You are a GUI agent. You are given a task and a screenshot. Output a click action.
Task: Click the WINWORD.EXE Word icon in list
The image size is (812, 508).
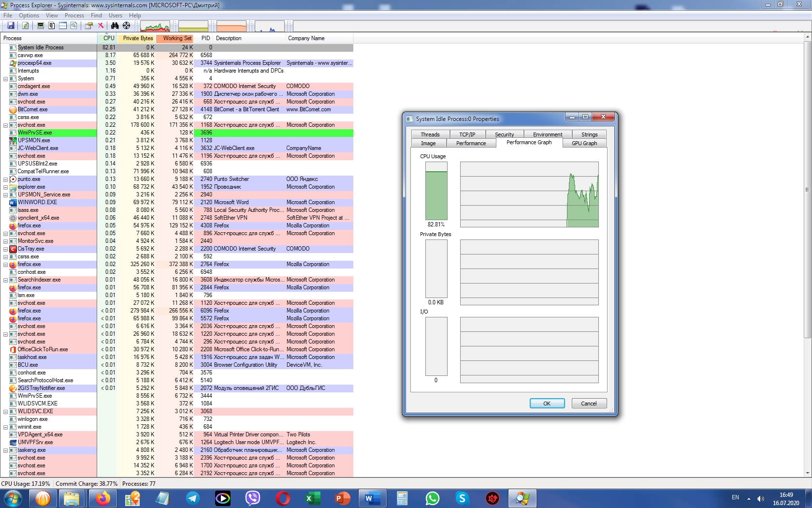[13, 202]
